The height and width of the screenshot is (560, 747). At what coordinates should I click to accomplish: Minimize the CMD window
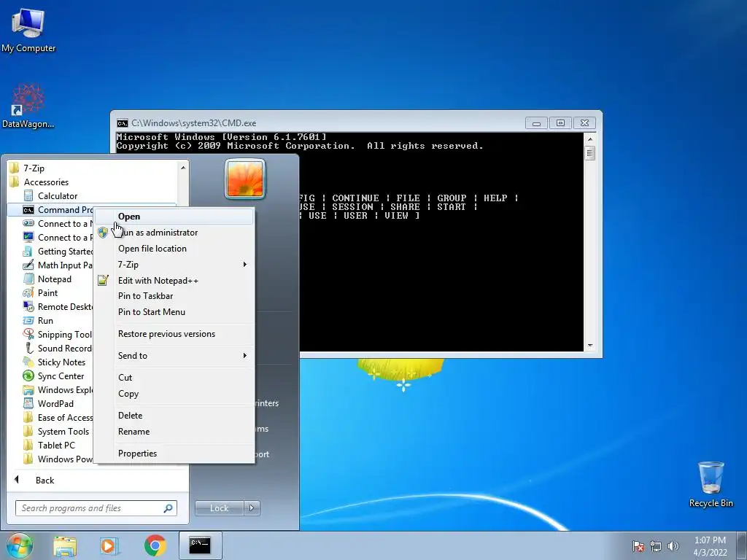coord(536,123)
